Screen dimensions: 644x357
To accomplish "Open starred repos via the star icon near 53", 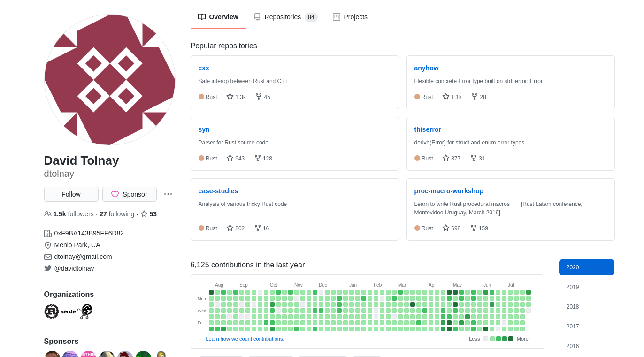I will (144, 214).
